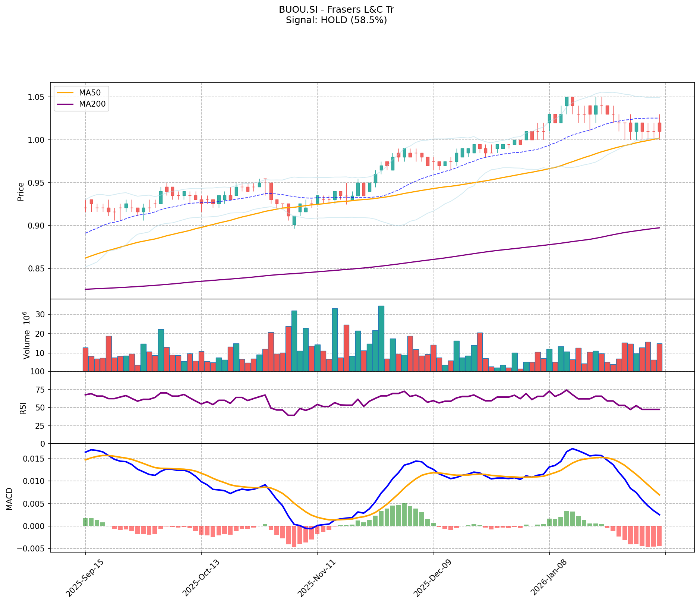Click the Signal: HOLD (58.5%) subtitle

click(336, 20)
